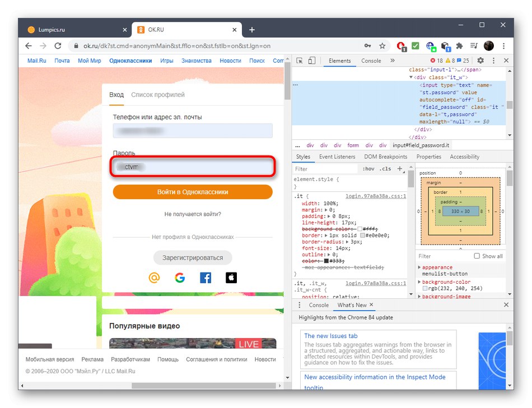532x408 pixels.
Task: Open saved passwords key icon in address bar
Action: click(x=367, y=46)
